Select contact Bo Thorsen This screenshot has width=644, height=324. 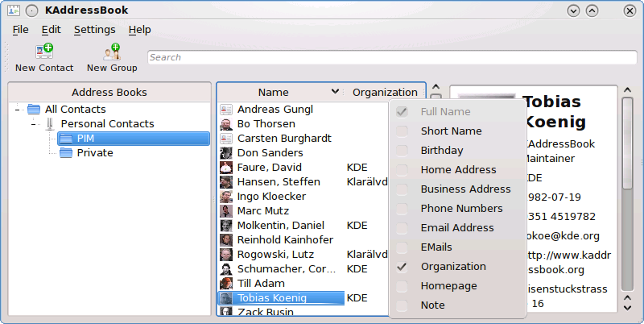click(x=266, y=124)
